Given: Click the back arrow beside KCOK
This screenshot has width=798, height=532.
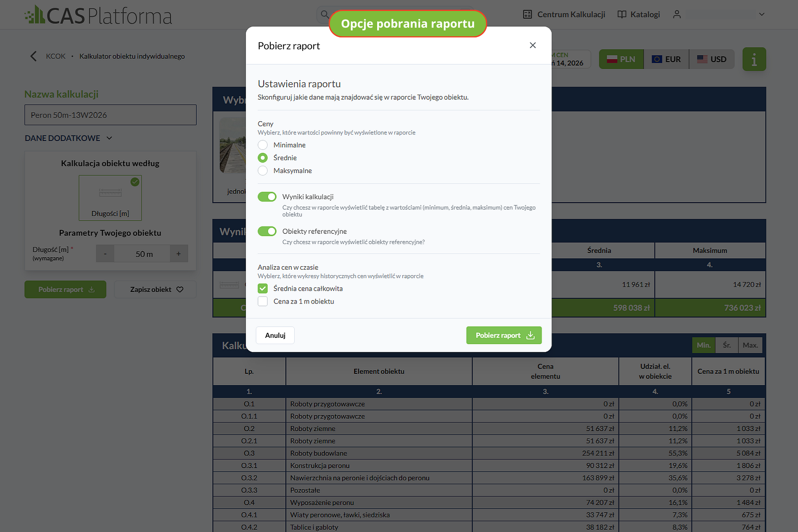Looking at the screenshot, I should click(34, 56).
